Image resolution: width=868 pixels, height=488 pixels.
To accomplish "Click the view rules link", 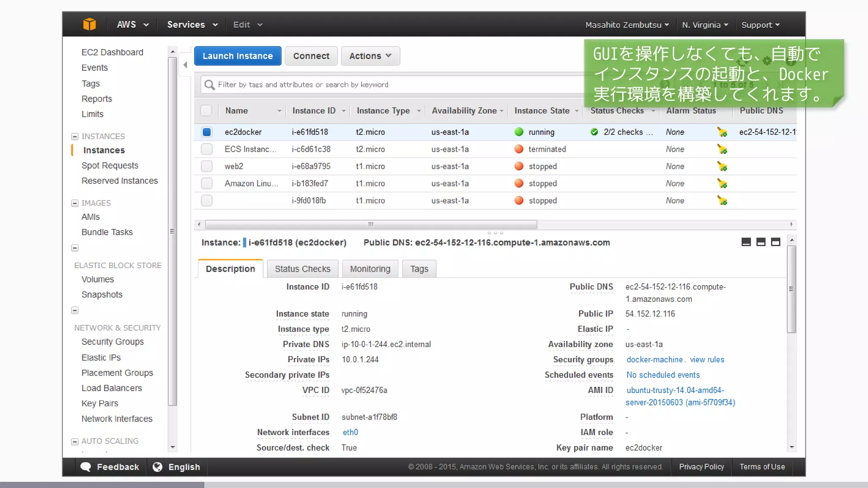I will click(x=707, y=360).
